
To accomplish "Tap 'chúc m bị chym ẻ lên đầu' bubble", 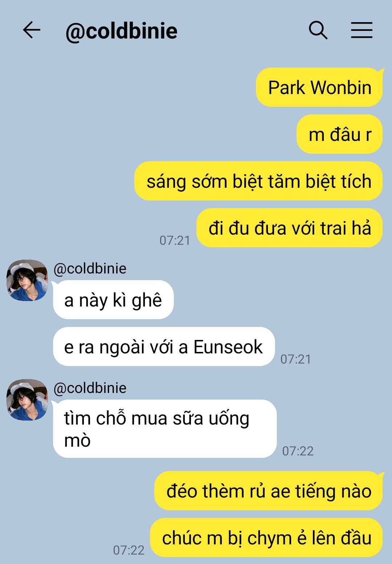I will [x=267, y=538].
